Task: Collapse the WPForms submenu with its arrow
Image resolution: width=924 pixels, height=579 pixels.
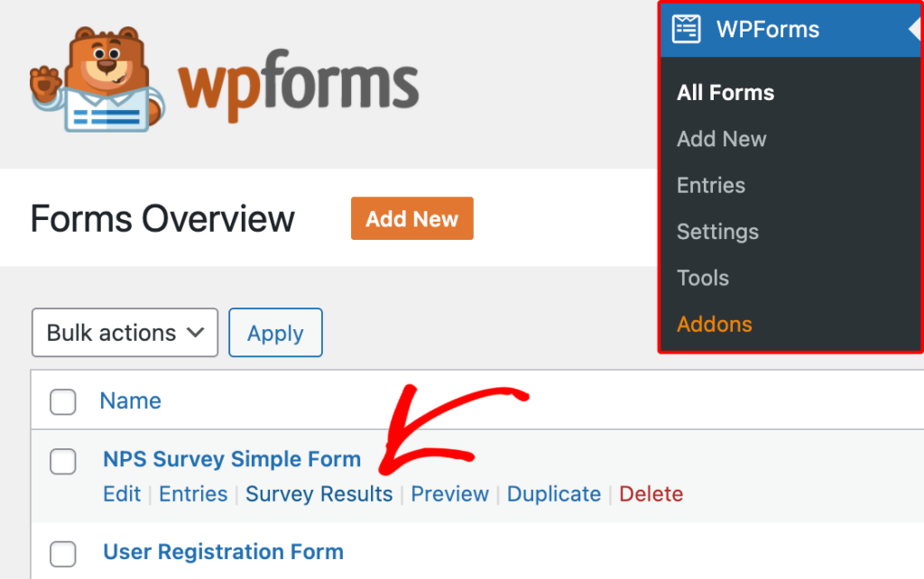Action: 915,29
